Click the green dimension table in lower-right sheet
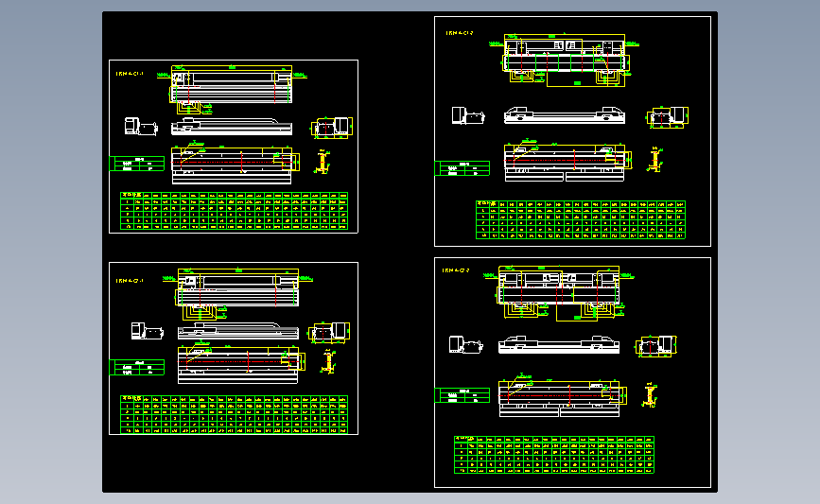Image resolution: width=820 pixels, height=504 pixels. (554, 455)
